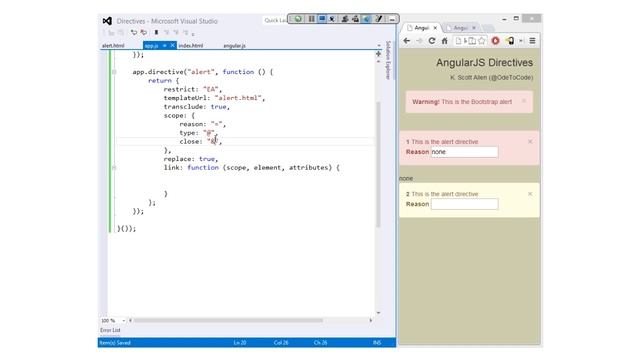The height and width of the screenshot is (360, 640).
Task: Click the pen icon on floating recorder bar
Action: click(378, 19)
